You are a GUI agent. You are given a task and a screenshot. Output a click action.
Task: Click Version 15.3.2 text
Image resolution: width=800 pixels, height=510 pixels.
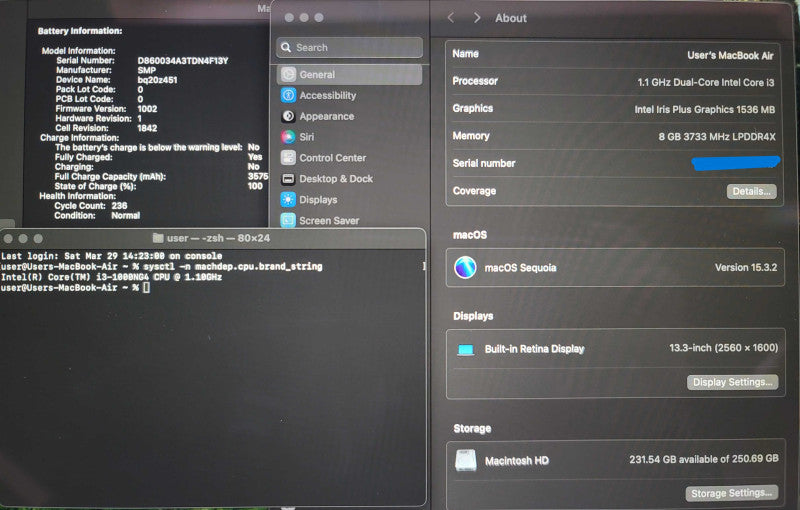(746, 267)
